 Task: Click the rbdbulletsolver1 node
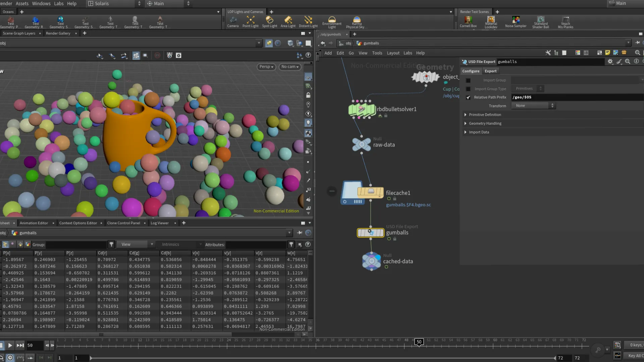pos(362,109)
